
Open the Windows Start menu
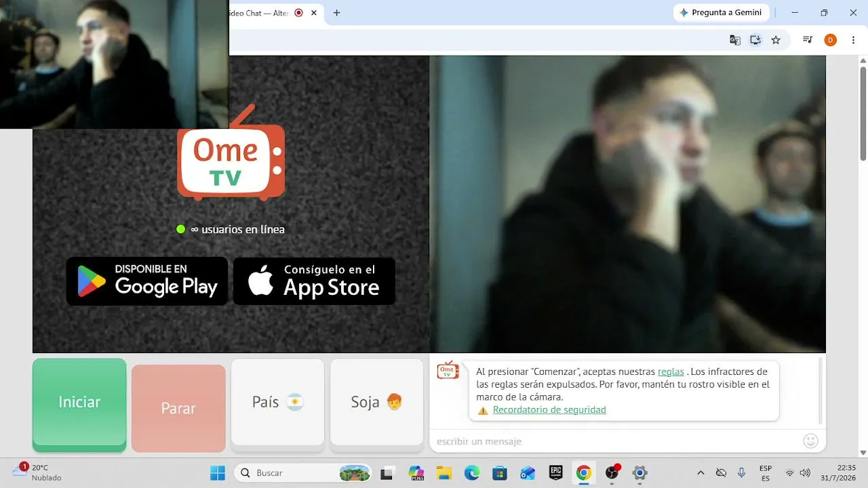tap(218, 472)
